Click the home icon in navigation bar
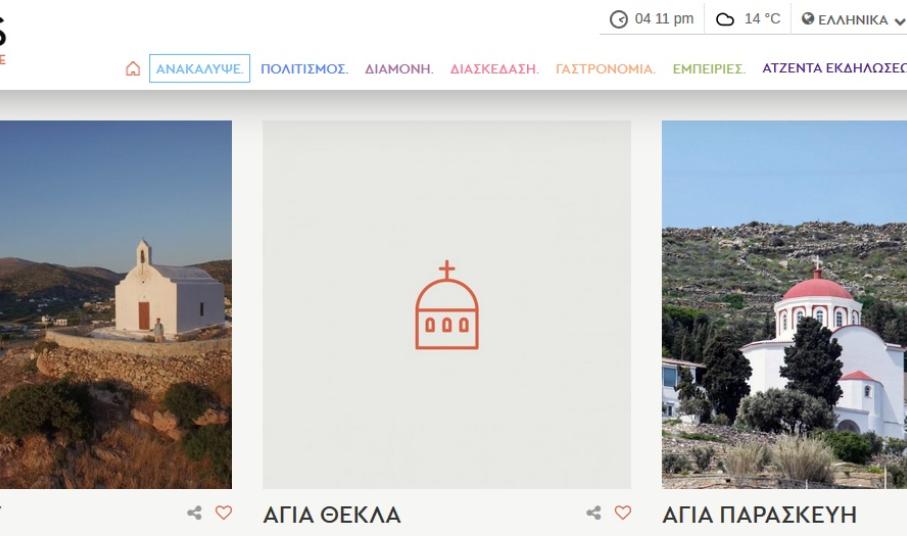The height and width of the screenshot is (536, 907). click(x=132, y=69)
